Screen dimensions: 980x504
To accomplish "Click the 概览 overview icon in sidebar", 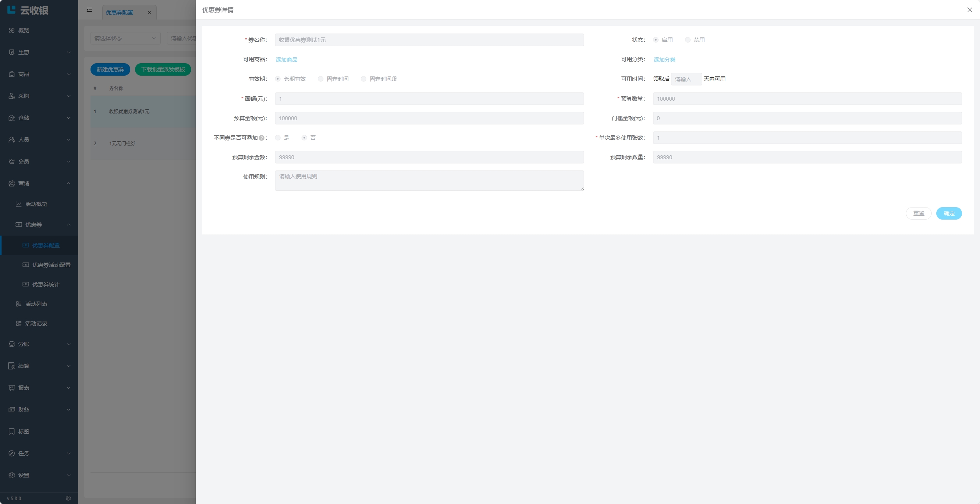I will click(12, 30).
